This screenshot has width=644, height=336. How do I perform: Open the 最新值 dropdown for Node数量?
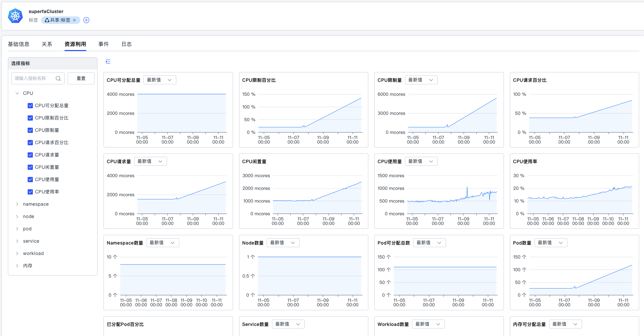click(x=283, y=243)
